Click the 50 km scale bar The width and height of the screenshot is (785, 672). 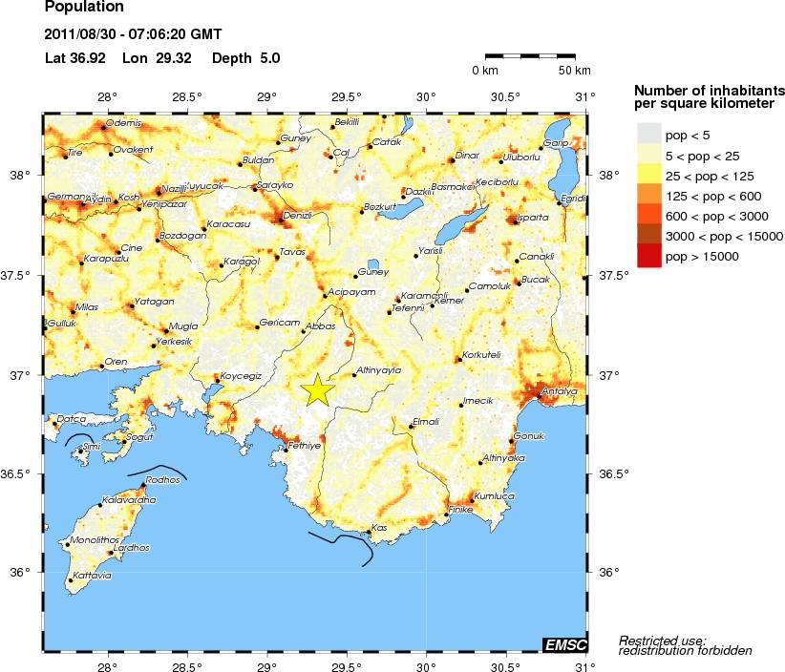pyautogui.click(x=530, y=57)
